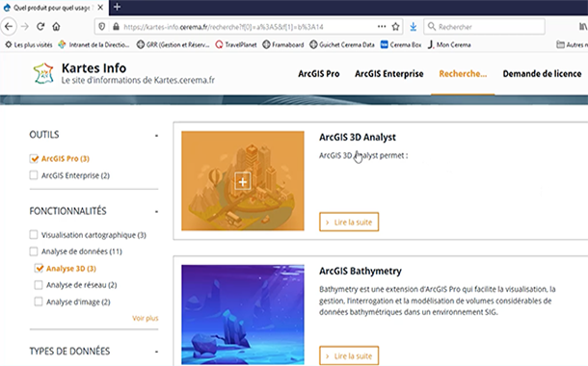Check the ArcGIS Enterprise (2) filter
Viewport: 588px width, 366px height.
[x=34, y=175]
